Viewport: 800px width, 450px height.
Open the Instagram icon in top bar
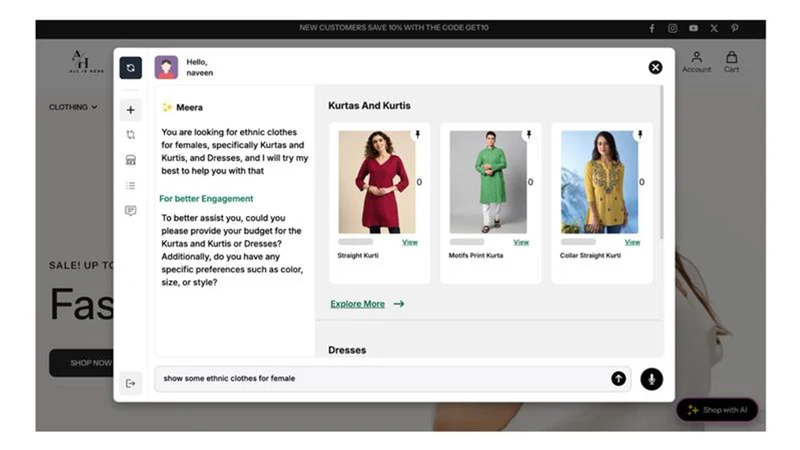point(672,29)
